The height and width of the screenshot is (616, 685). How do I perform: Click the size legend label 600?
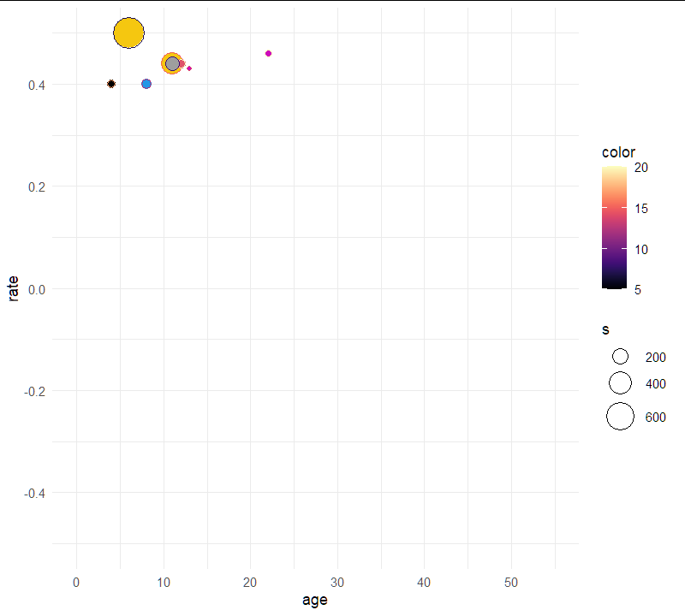tap(655, 418)
